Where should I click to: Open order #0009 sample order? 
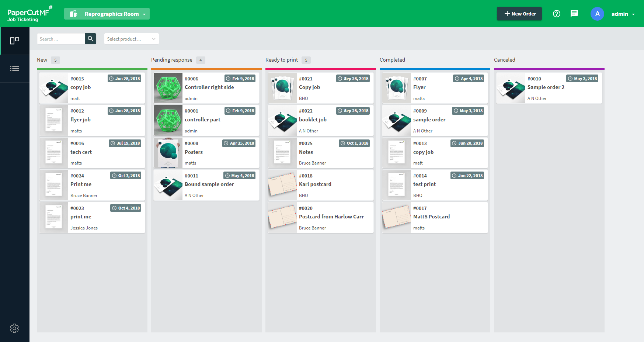click(435, 121)
